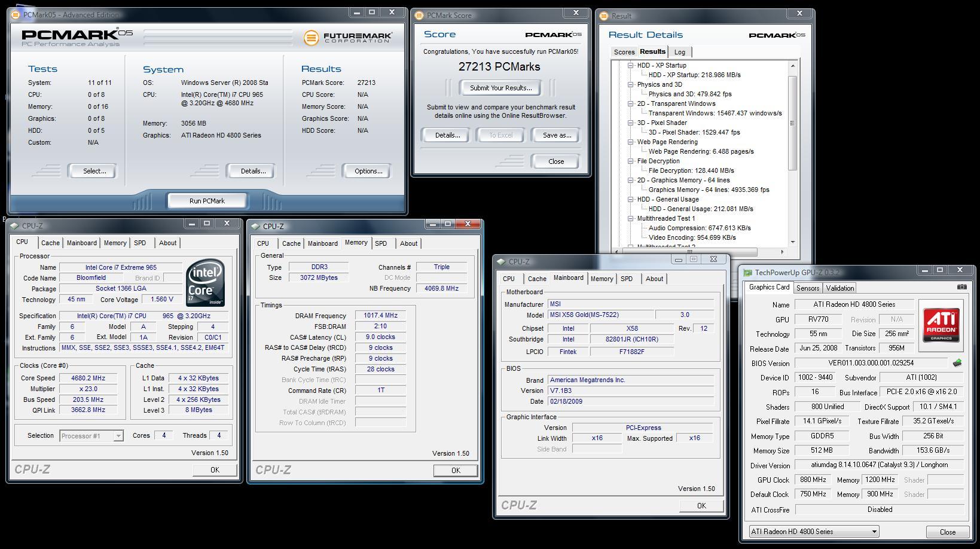Collapse the File Decryption node
Screen dimensions: 980x549
630,161
